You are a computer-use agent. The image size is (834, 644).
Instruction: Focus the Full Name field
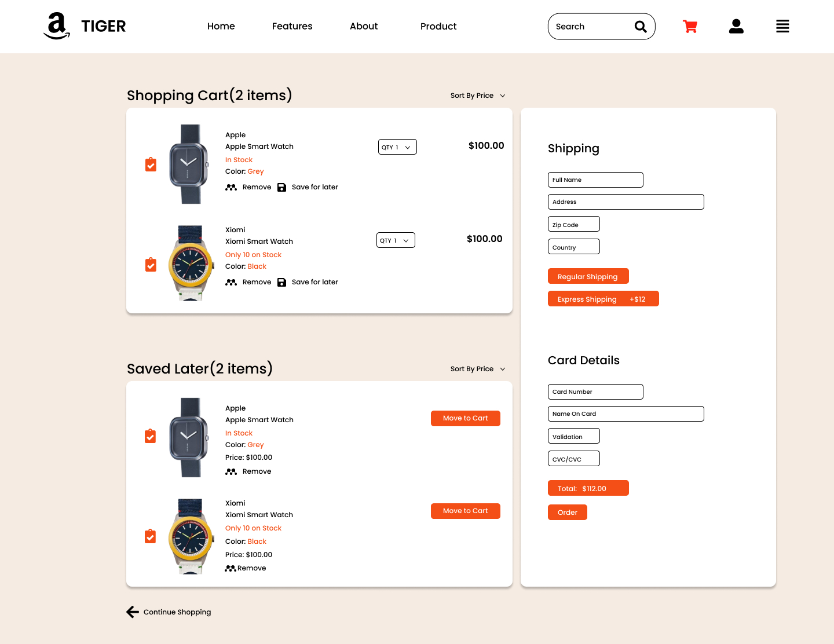595,180
